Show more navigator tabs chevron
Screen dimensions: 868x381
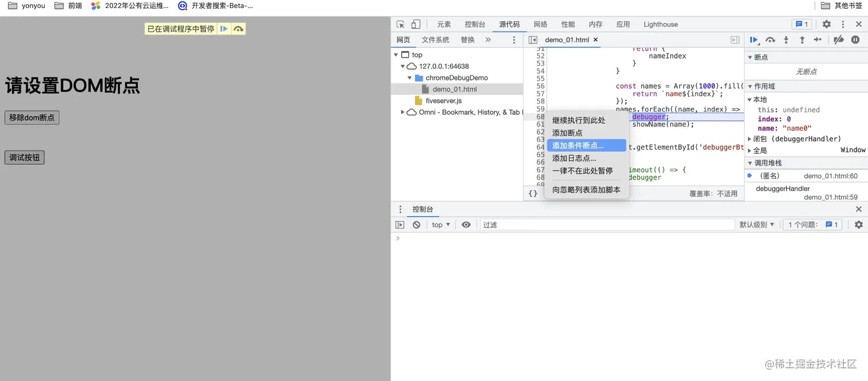488,40
